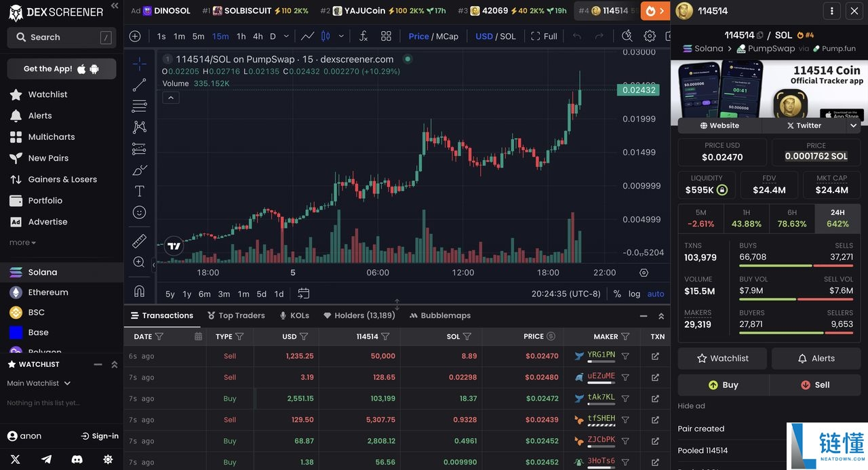Image resolution: width=868 pixels, height=470 pixels.
Task: Expand the watchlist panel chevrons
Action: [115, 364]
